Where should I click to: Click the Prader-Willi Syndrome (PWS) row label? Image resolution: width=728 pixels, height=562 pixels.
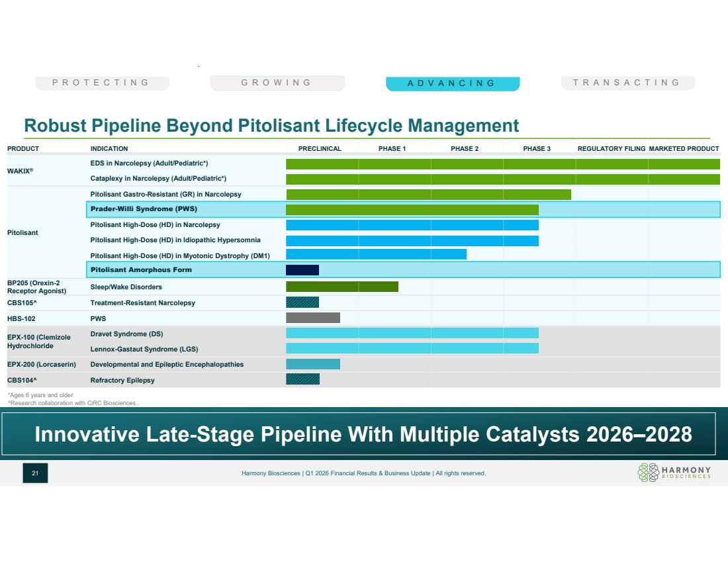tap(144, 209)
